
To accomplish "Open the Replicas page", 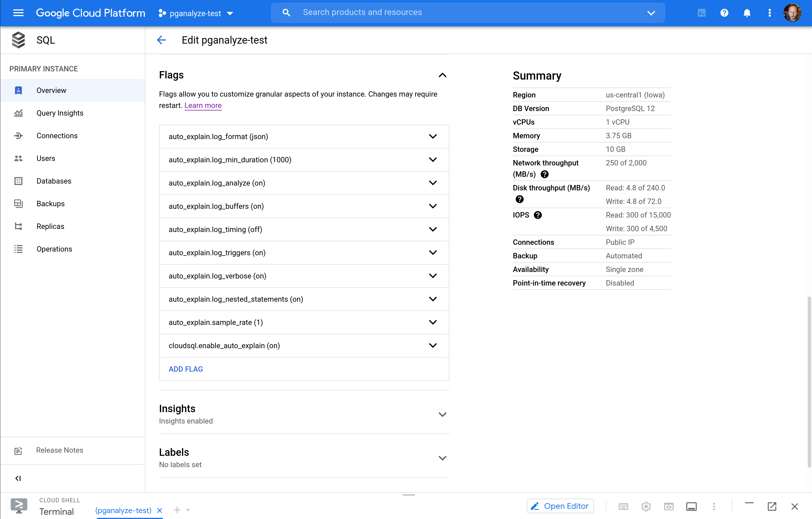I will pyautogui.click(x=73, y=226).
